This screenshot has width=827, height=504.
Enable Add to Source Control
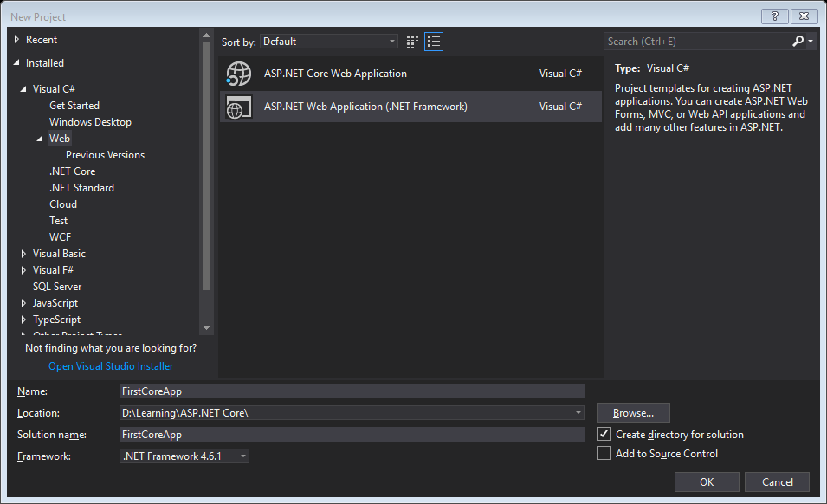click(x=603, y=453)
